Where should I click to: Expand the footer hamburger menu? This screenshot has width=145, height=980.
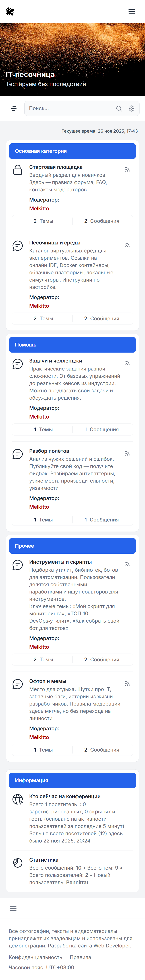(x=13, y=909)
